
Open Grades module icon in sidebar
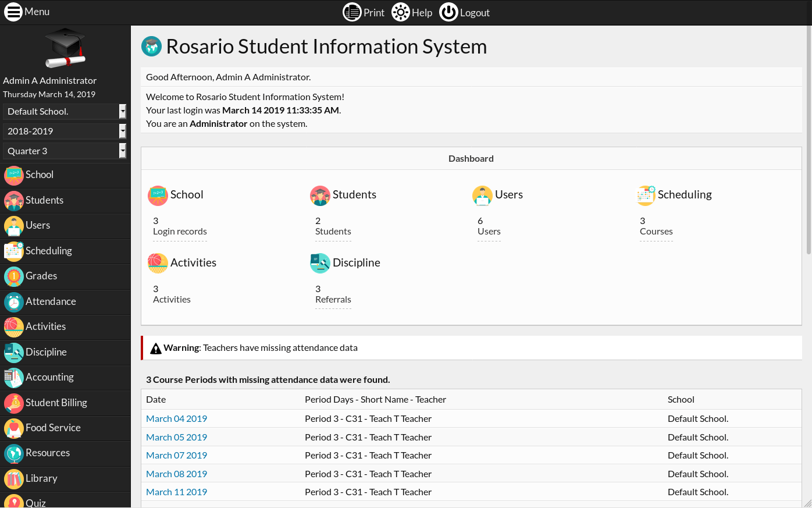(14, 276)
